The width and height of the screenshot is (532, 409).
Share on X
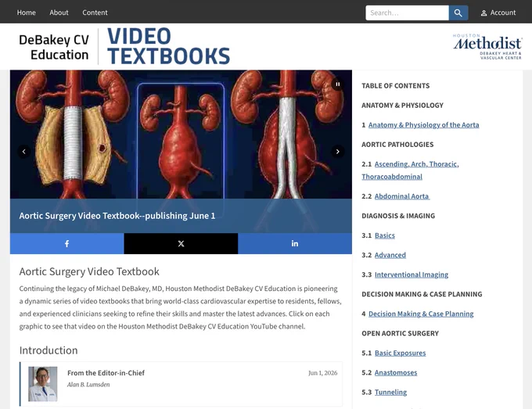pos(181,243)
